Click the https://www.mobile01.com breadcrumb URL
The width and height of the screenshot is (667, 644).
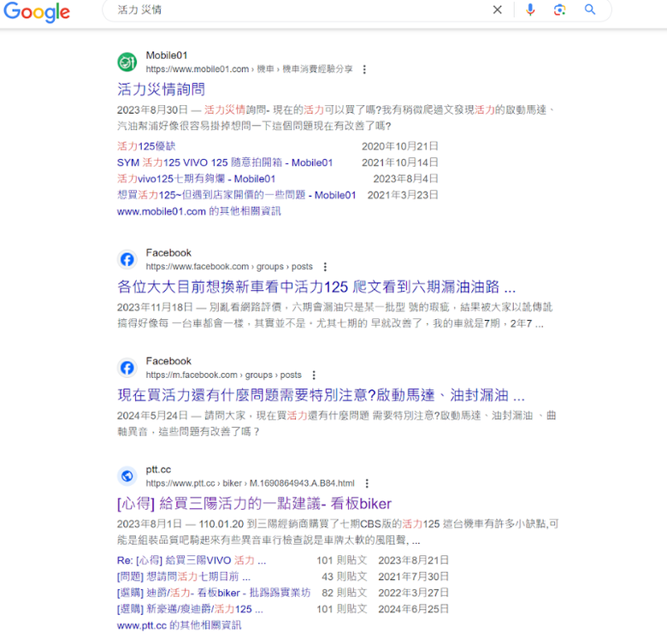click(x=250, y=69)
